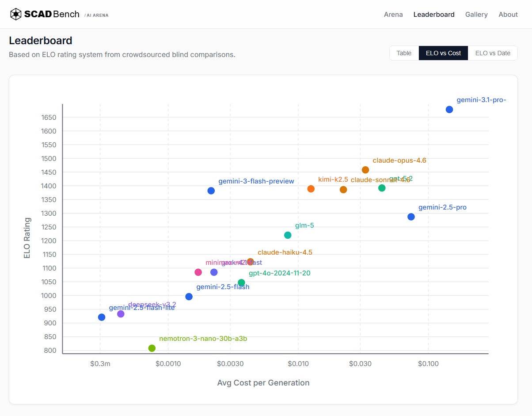Open the About page link
The width and height of the screenshot is (532, 416).
[x=508, y=15]
